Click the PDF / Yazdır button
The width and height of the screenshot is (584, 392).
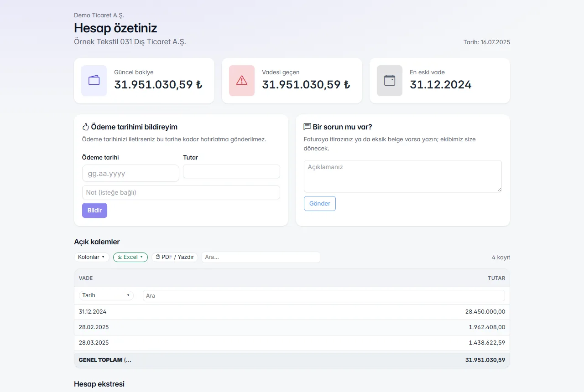pos(175,257)
